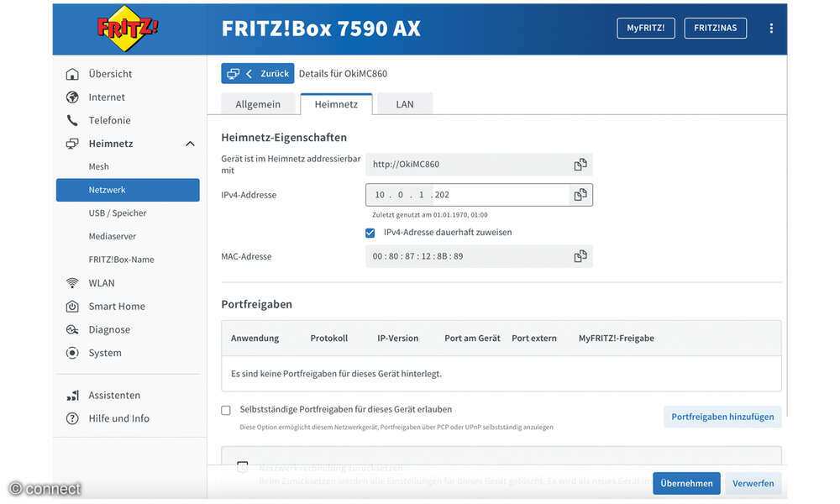The width and height of the screenshot is (840, 504).
Task: Open Übersicht using the house icon
Action: tap(71, 74)
